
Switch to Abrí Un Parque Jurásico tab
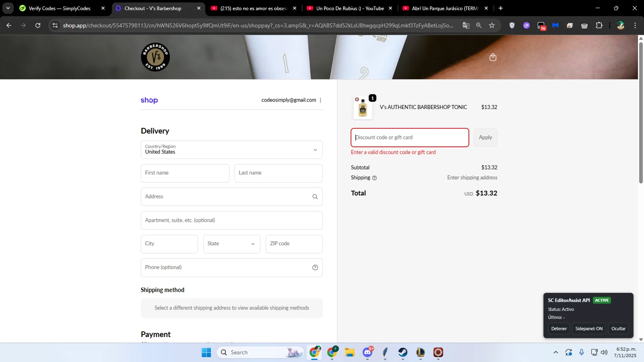tap(445, 8)
